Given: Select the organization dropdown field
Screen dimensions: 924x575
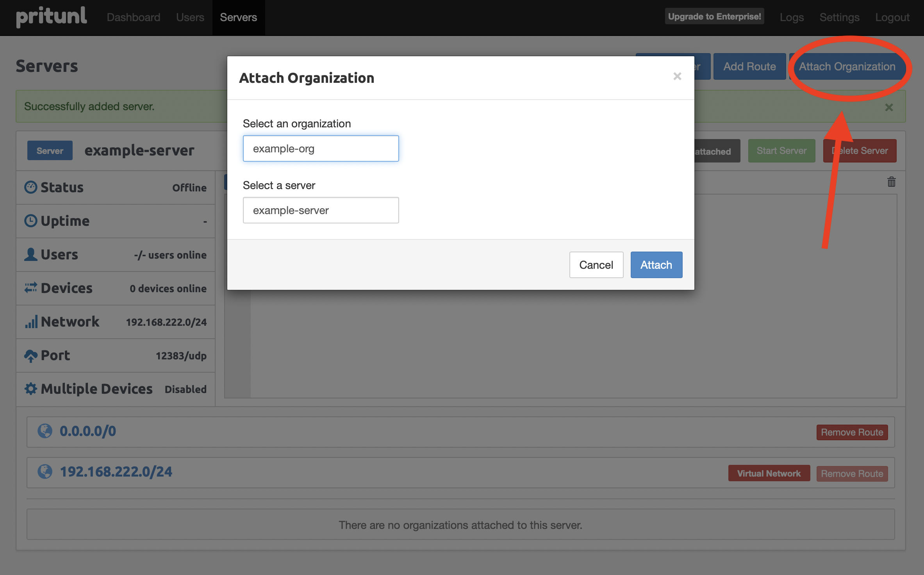Looking at the screenshot, I should [x=321, y=148].
